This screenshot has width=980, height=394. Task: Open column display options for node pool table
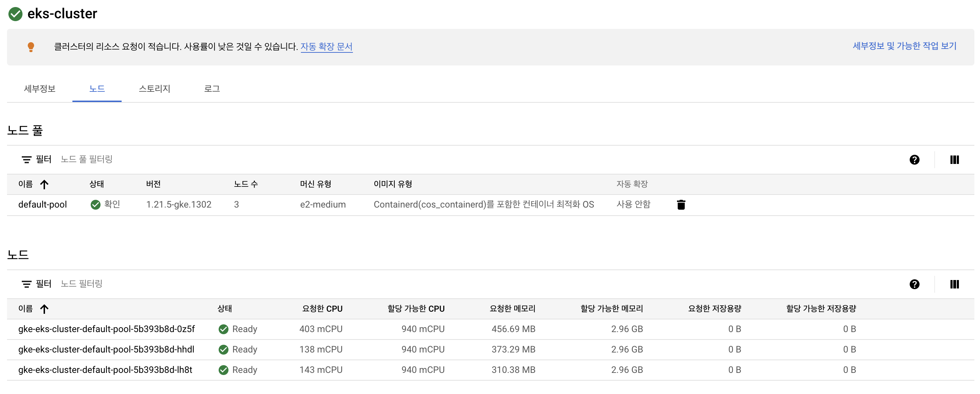pos(954,159)
